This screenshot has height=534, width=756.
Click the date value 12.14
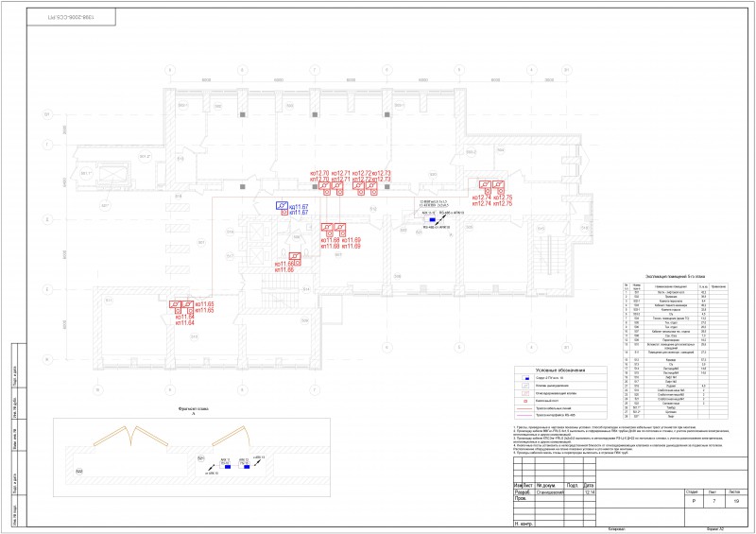590,492
